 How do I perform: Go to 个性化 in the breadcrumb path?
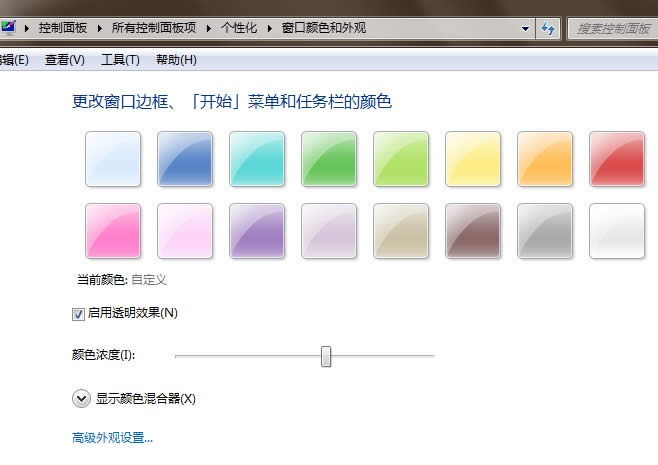(x=240, y=28)
